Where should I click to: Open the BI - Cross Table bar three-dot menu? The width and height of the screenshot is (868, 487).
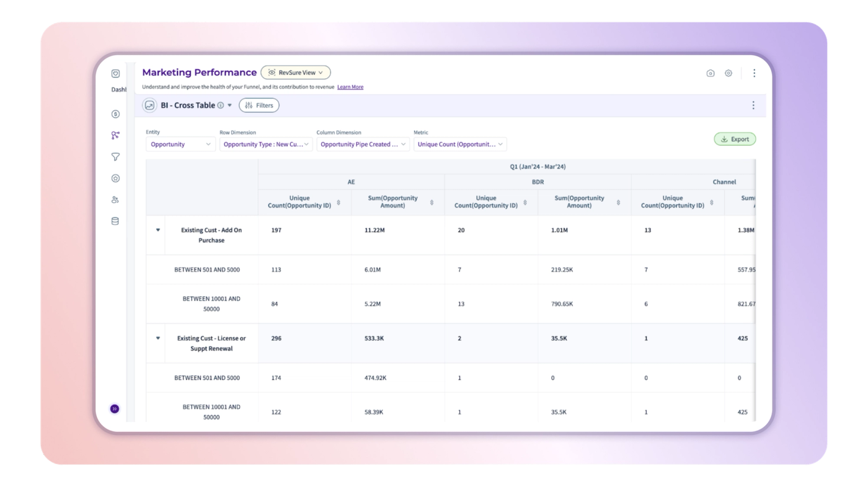[x=753, y=105]
